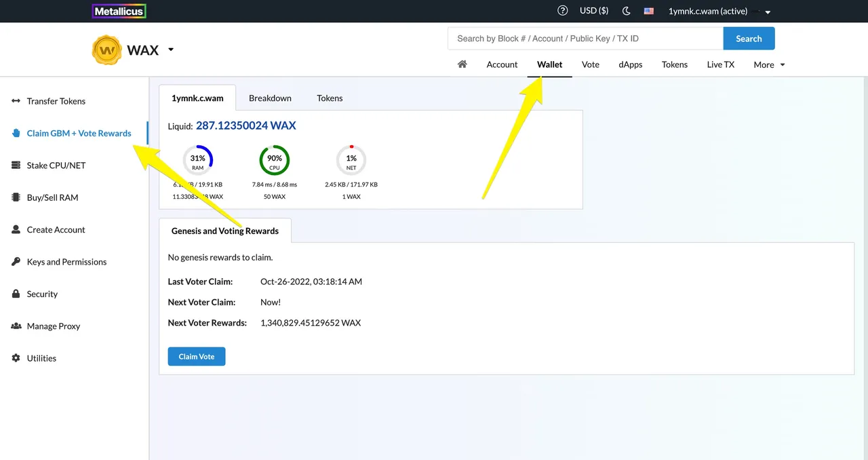Open the dApps menu item
The width and height of the screenshot is (868, 460).
click(x=631, y=64)
